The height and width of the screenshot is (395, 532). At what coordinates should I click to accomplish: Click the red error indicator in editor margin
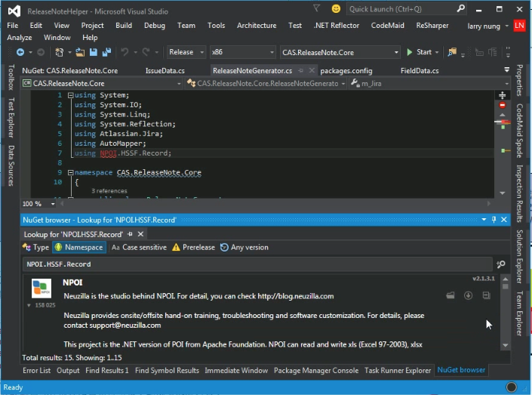point(503,105)
